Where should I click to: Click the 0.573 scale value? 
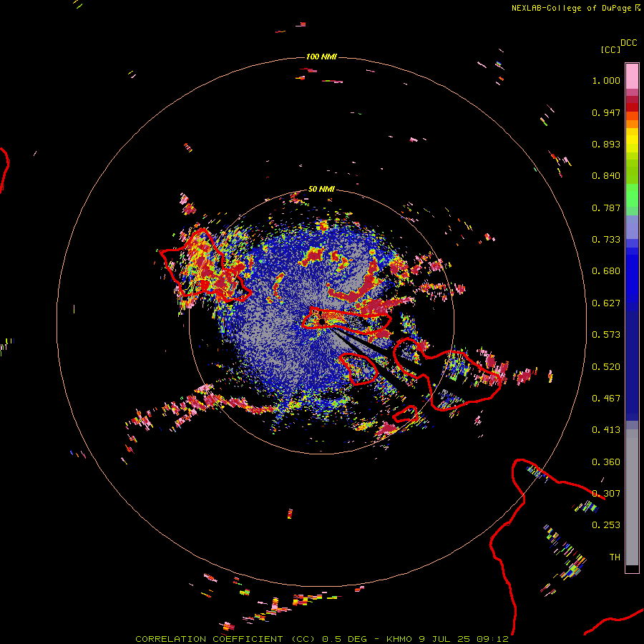pyautogui.click(x=606, y=335)
